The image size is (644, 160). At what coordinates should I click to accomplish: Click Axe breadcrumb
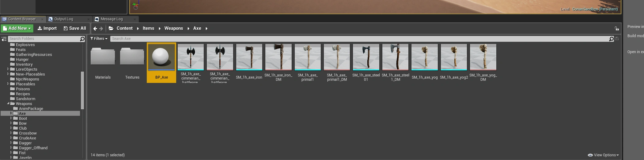click(197, 28)
